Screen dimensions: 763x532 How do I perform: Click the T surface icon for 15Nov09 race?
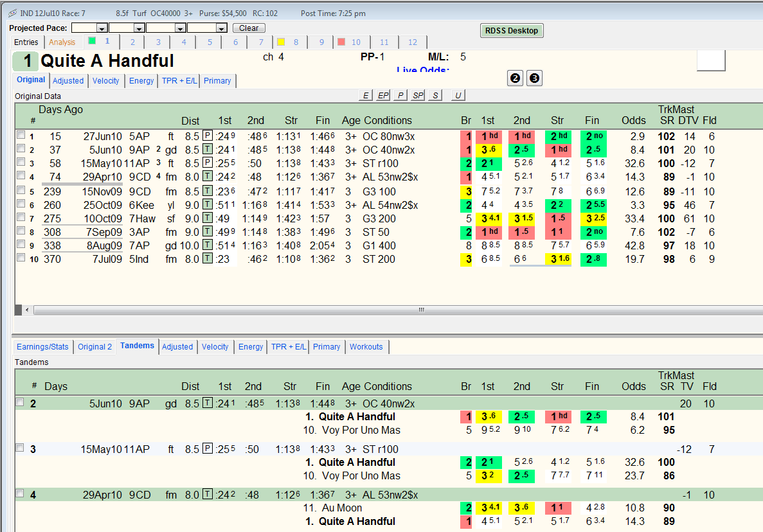click(207, 191)
